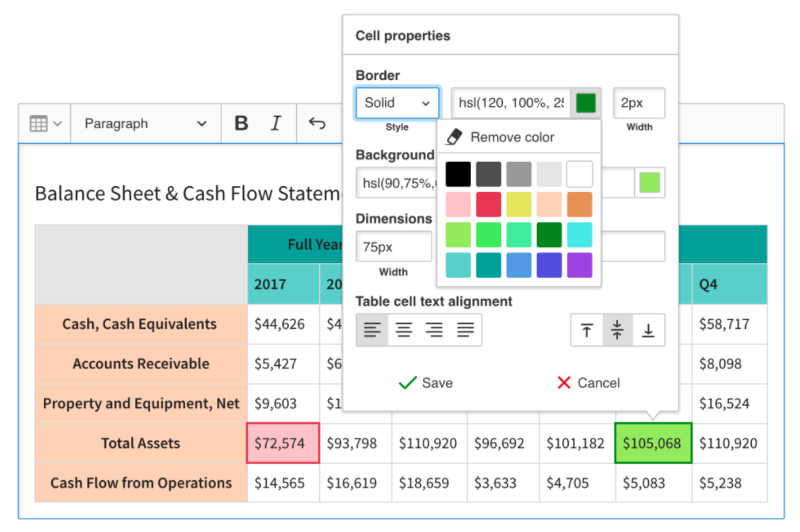
Task: Center cell text horizontally
Action: (404, 330)
